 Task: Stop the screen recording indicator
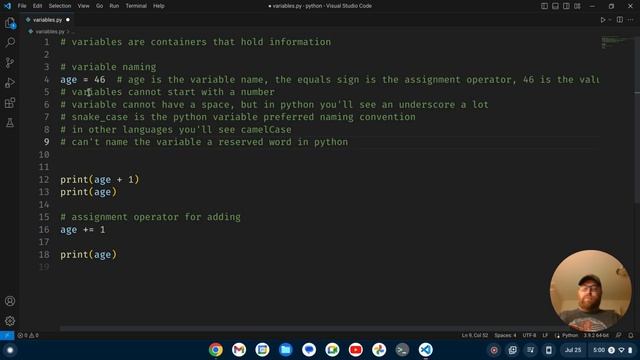494,350
